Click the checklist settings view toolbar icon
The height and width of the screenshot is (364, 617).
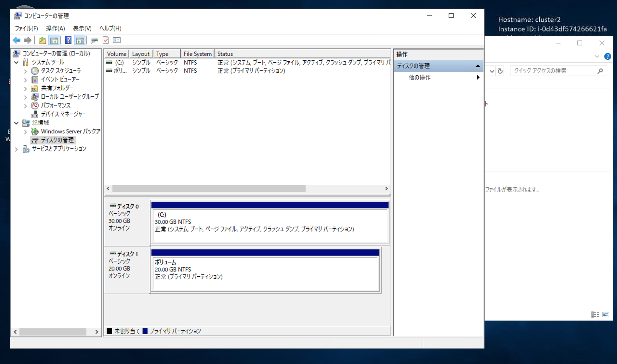[117, 40]
